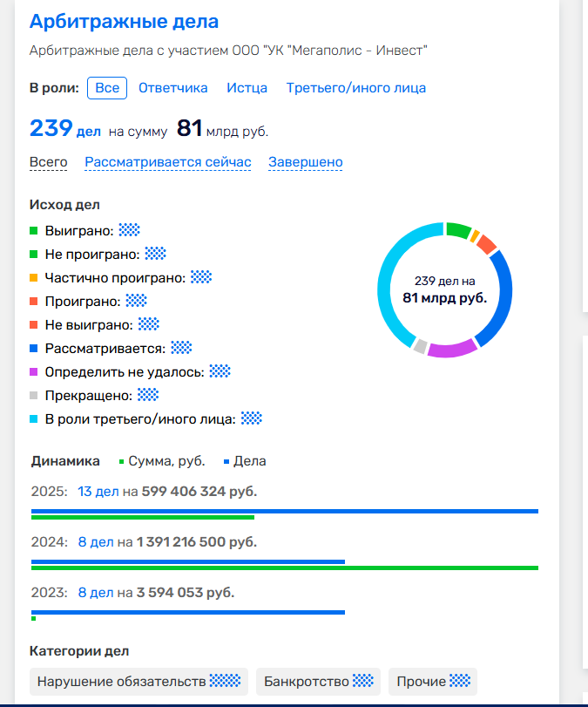Show cases as Третьего/иного лица
Screen dimensions: 588x707
[x=355, y=88]
